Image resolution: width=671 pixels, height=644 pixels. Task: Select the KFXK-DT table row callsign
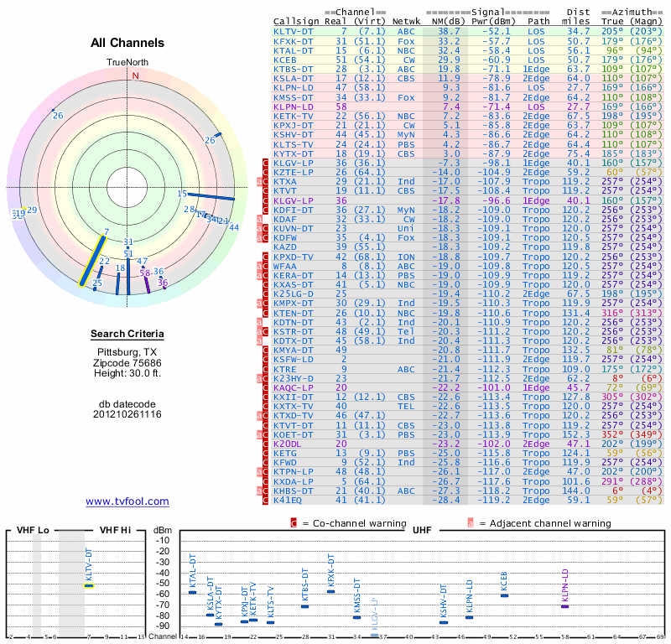coord(293,41)
